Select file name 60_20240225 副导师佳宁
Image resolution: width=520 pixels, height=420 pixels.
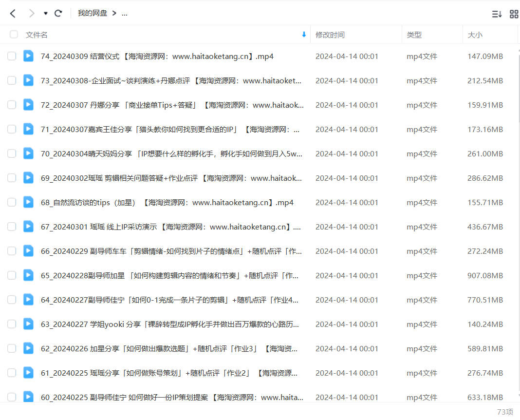point(172,398)
